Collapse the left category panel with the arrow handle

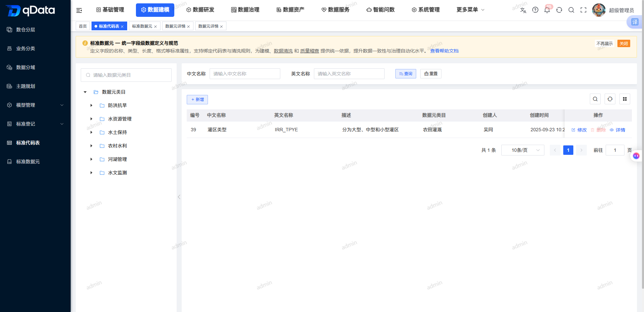click(x=179, y=197)
